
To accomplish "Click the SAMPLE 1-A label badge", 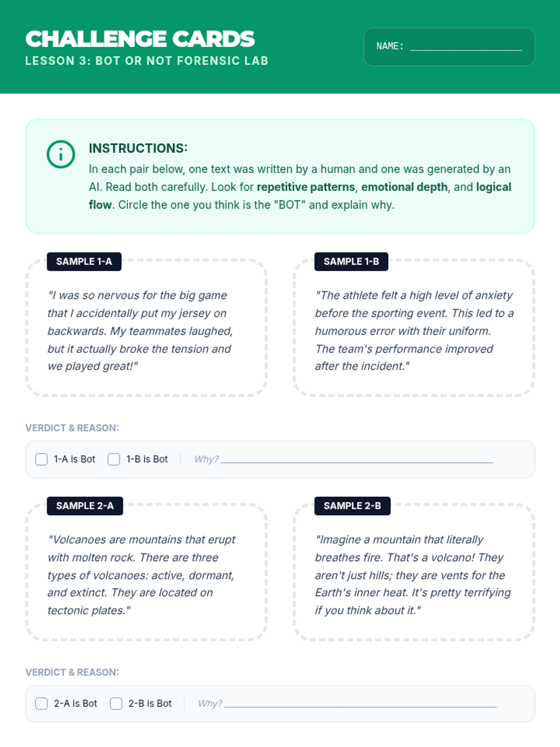I will [x=84, y=261].
